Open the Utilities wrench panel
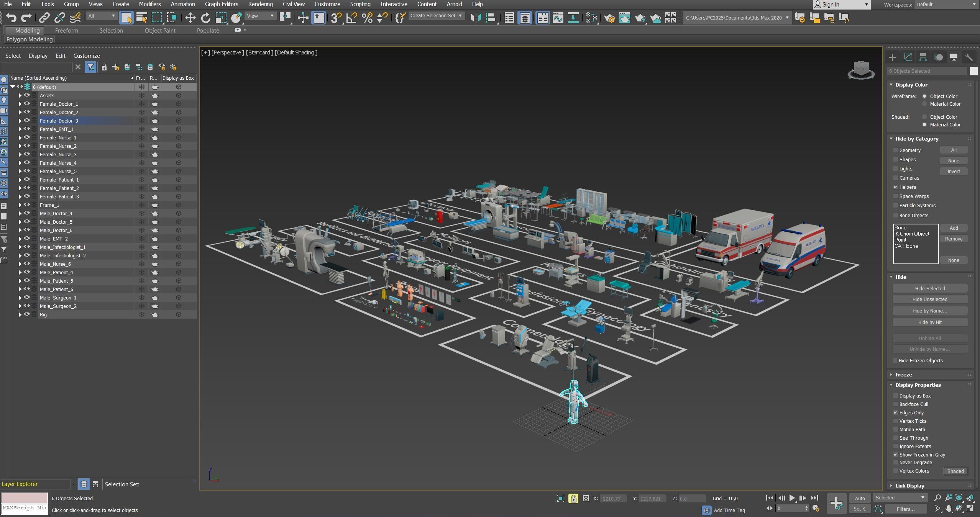The width and height of the screenshot is (980, 517). click(969, 57)
